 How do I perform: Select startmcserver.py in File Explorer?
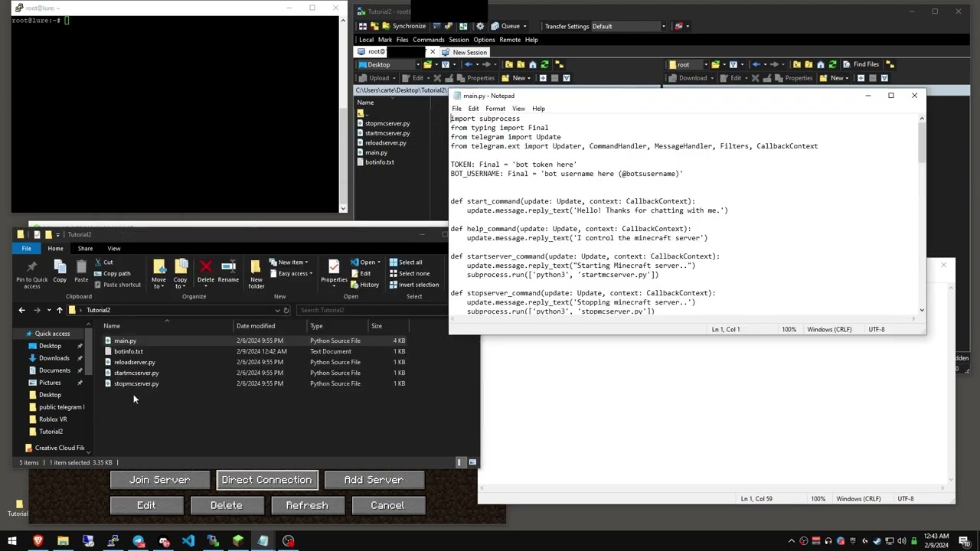coord(136,373)
